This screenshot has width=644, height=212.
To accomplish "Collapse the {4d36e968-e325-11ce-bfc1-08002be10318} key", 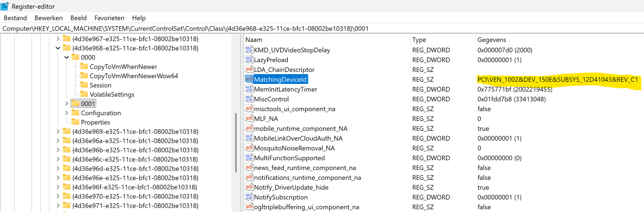I will [58, 48].
